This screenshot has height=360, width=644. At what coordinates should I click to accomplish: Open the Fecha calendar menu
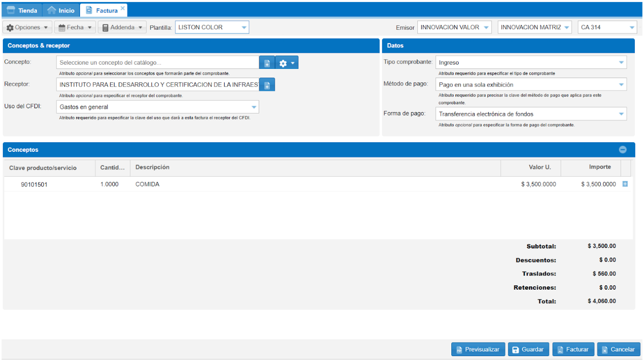click(x=75, y=27)
